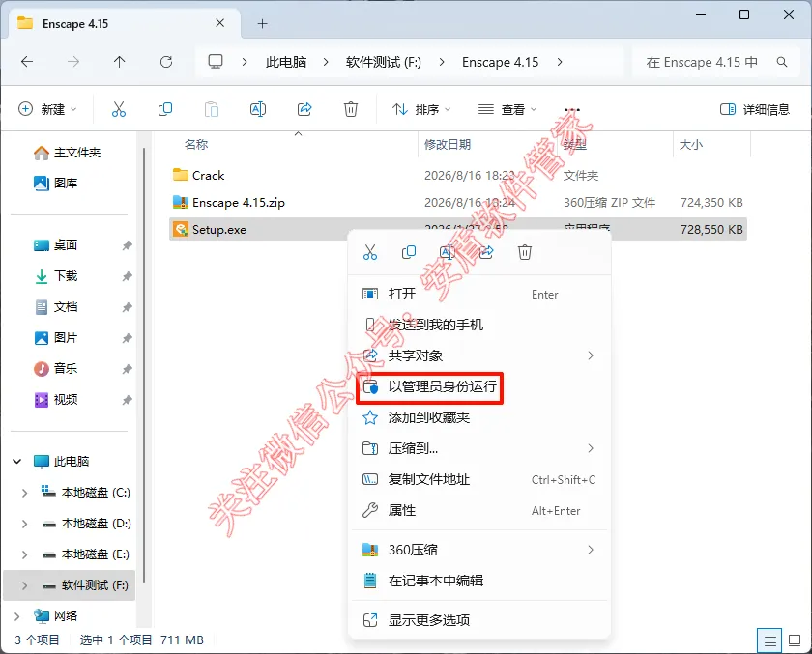Click the Cut icon in the Explorer toolbar
The width and height of the screenshot is (812, 654).
pos(119,109)
